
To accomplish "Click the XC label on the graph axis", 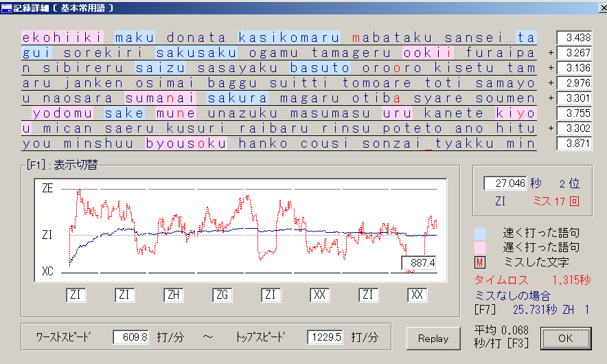I will pyautogui.click(x=47, y=271).
